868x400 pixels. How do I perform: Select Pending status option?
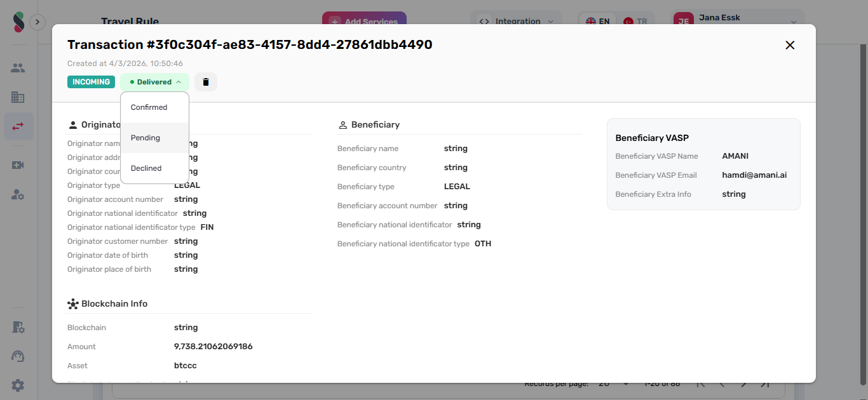[x=155, y=138]
